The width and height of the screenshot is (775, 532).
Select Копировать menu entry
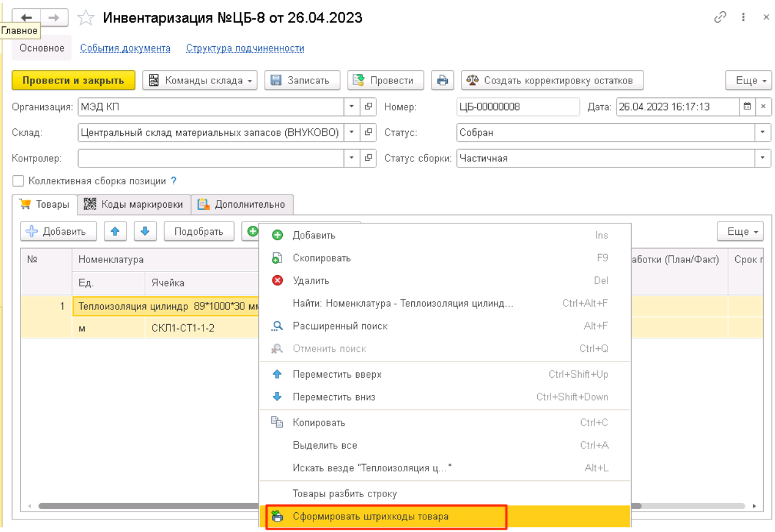coord(445,423)
